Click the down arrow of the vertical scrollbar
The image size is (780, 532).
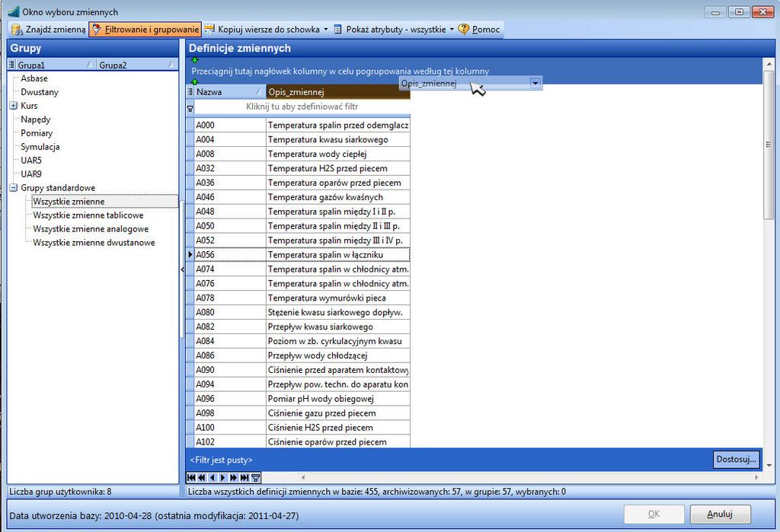[769, 466]
